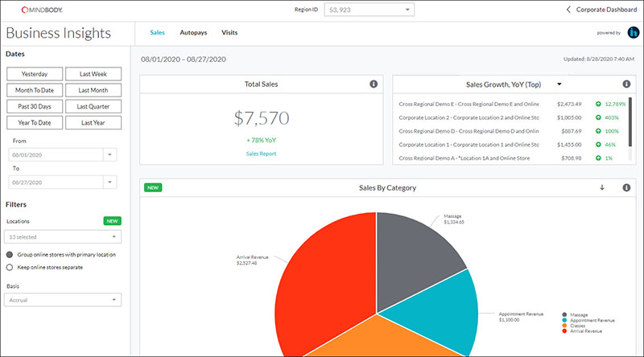Click green arrow next to 403%
Viewport: 644px width, 357px height.
tap(598, 117)
